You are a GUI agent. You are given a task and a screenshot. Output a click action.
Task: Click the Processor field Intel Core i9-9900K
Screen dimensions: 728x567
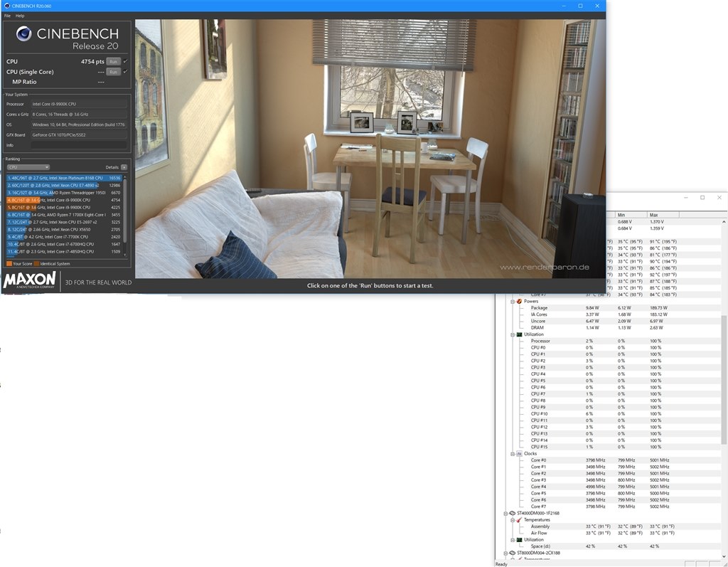pyautogui.click(x=78, y=104)
